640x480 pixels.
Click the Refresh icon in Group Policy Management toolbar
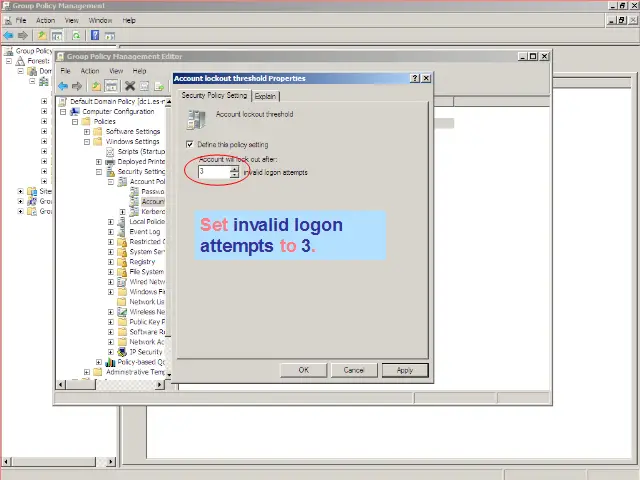tap(76, 35)
